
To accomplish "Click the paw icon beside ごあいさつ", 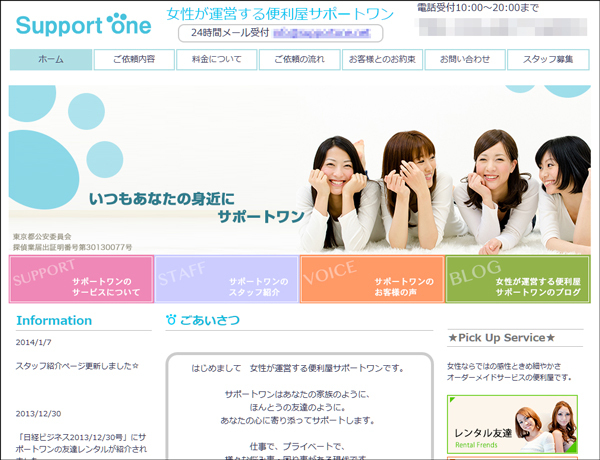I will click(171, 320).
